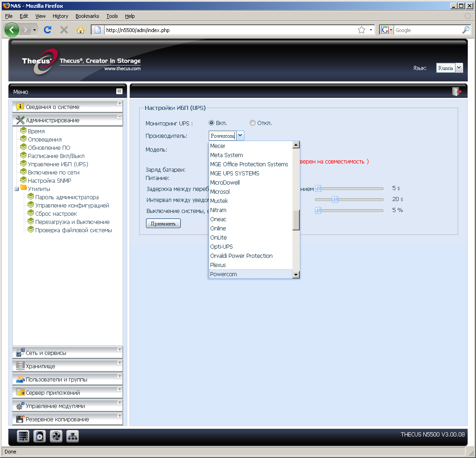
Task: Select Orvaldi Power Protection in list
Action: pos(251,256)
